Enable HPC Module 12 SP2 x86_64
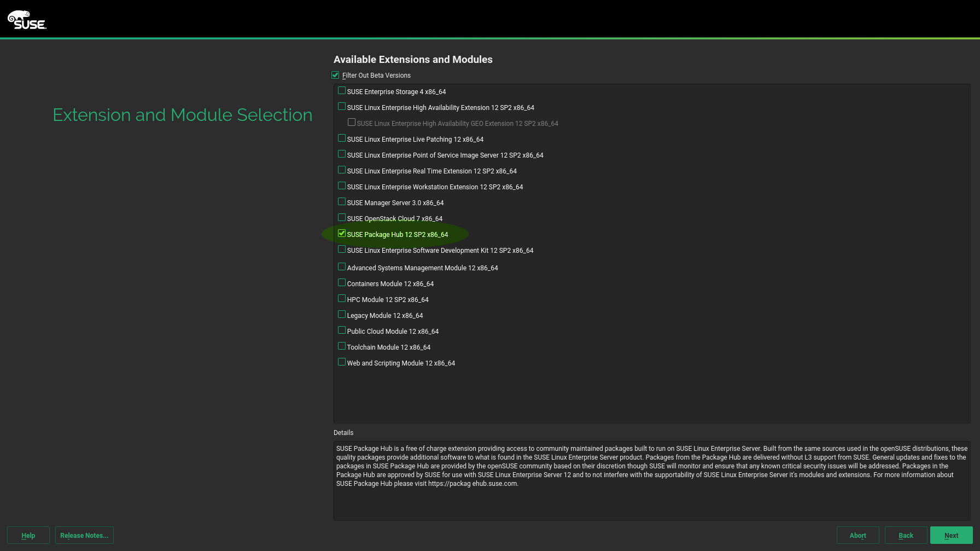Image resolution: width=980 pixels, height=551 pixels. coord(342,299)
